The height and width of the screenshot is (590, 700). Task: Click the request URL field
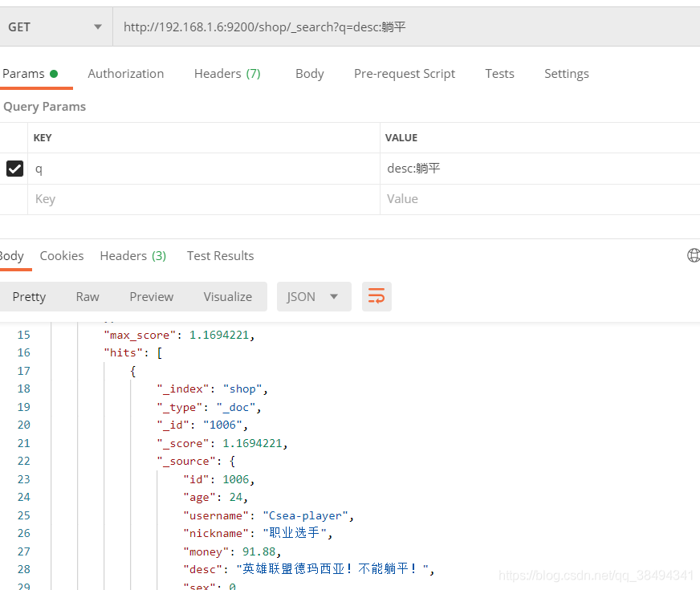click(401, 27)
